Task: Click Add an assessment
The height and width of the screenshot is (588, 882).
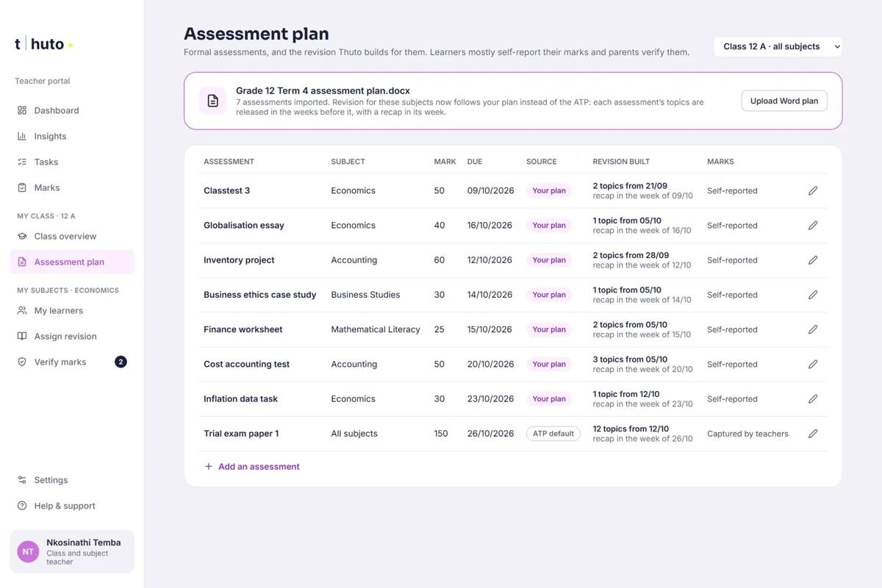Action: [252, 467]
